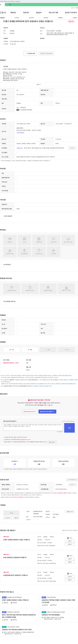Image resolution: width=78 pixels, height=644 pixels.
Task: Click 새창보기 for [수원금곡동] 8단지 posting
Action: 70,580
